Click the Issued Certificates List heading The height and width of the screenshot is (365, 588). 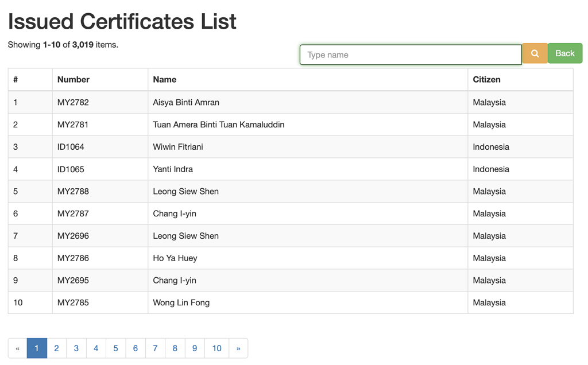[122, 21]
